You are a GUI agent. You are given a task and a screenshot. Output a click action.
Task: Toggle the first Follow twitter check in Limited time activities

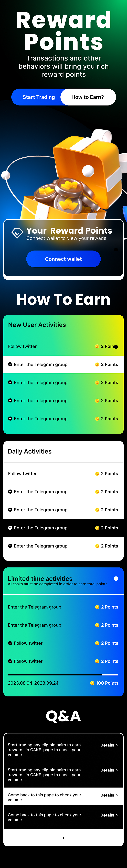[10, 643]
